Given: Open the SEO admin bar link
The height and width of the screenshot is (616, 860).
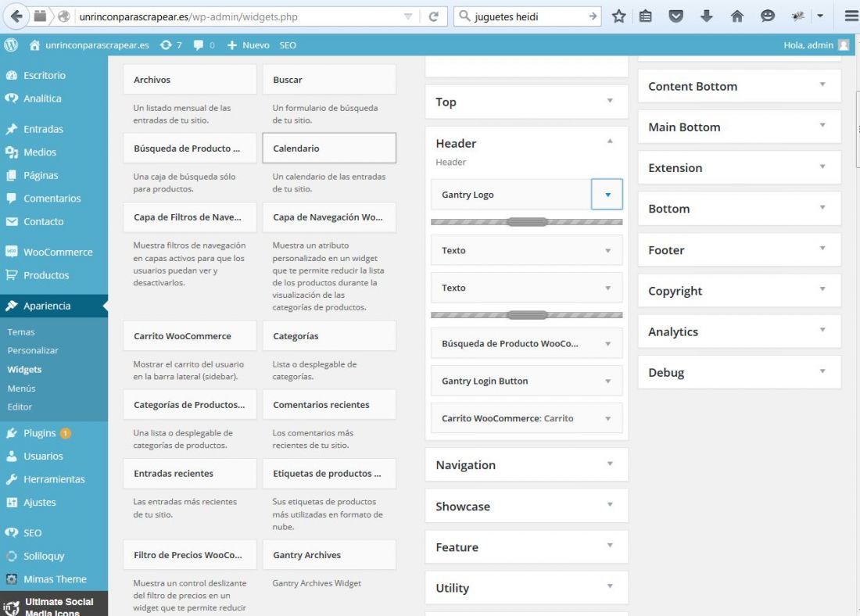Looking at the screenshot, I should (288, 45).
